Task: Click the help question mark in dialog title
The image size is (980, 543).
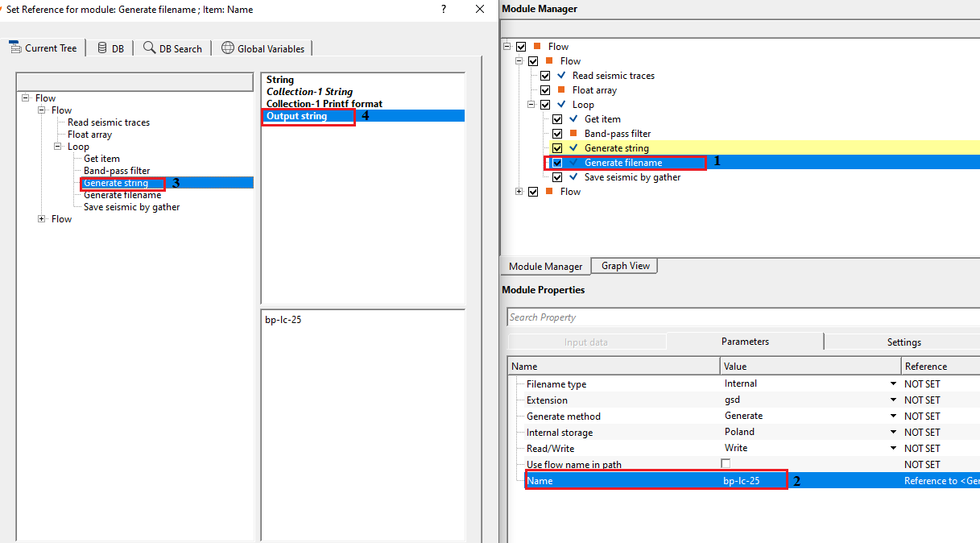Action: point(444,9)
